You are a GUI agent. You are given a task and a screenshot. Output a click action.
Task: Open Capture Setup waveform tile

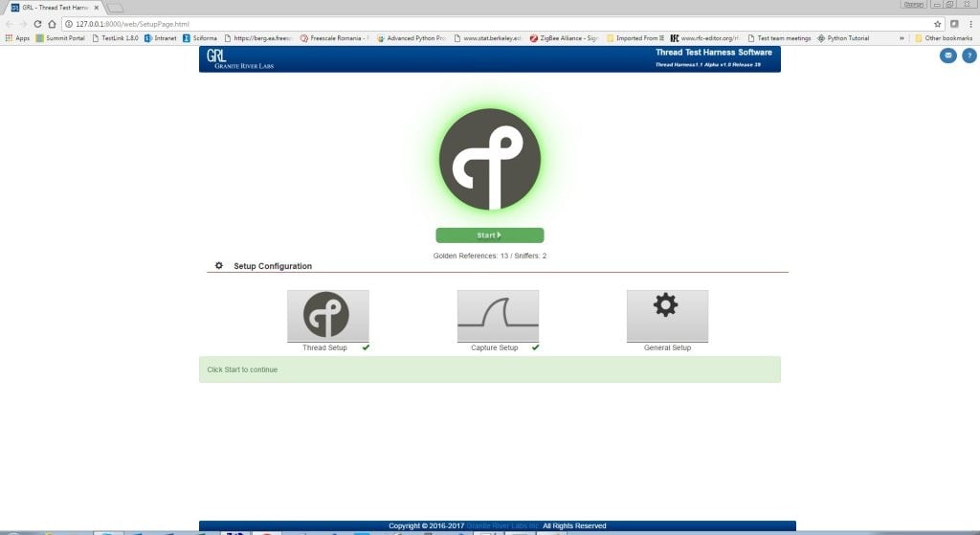498,316
